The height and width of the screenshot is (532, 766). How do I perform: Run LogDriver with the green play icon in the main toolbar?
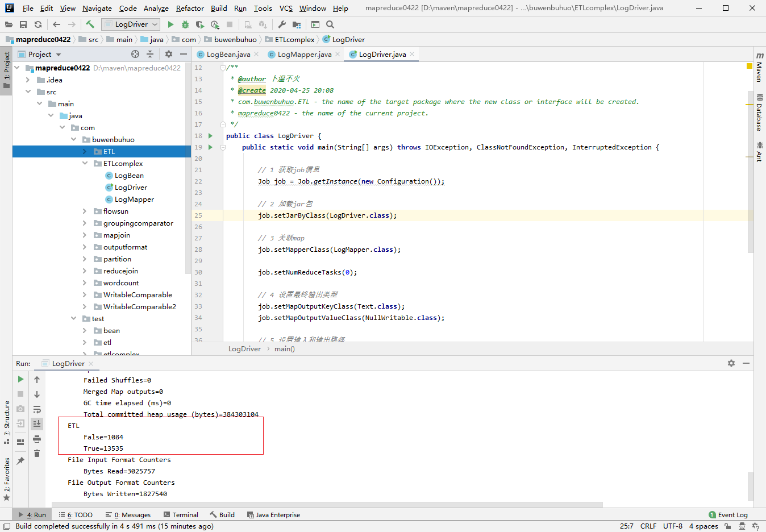(170, 24)
